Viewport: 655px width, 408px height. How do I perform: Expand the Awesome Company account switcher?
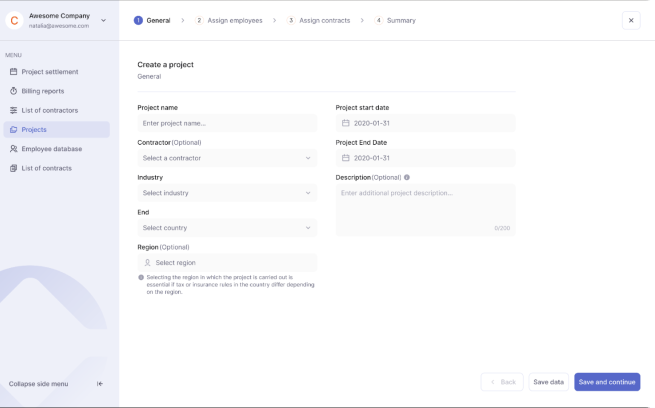coord(104,20)
